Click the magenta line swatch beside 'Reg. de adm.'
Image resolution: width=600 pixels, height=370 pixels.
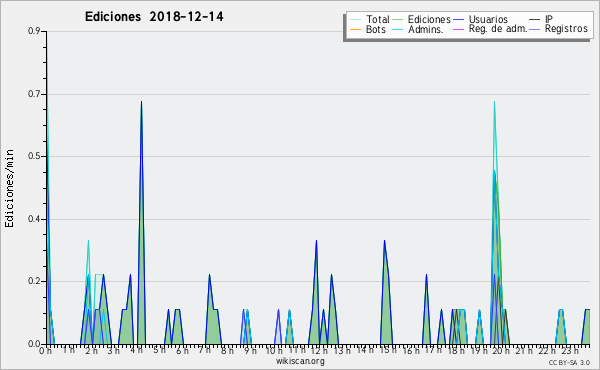click(458, 29)
